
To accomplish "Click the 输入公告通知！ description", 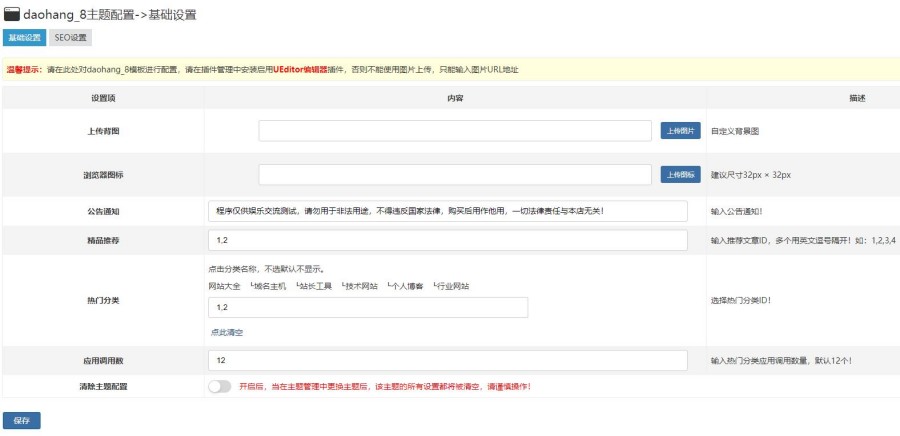I will pos(737,211).
